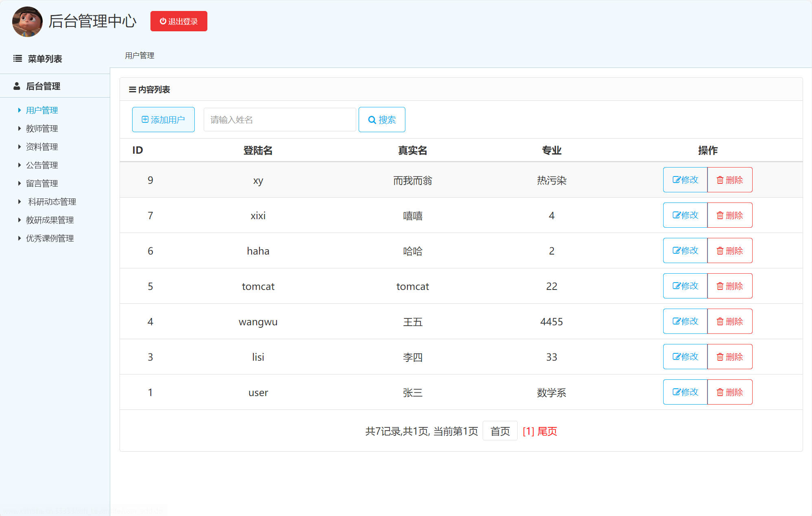Click the caret arrow before 留言管理
Screen dimensions: 812x516
tap(19, 183)
